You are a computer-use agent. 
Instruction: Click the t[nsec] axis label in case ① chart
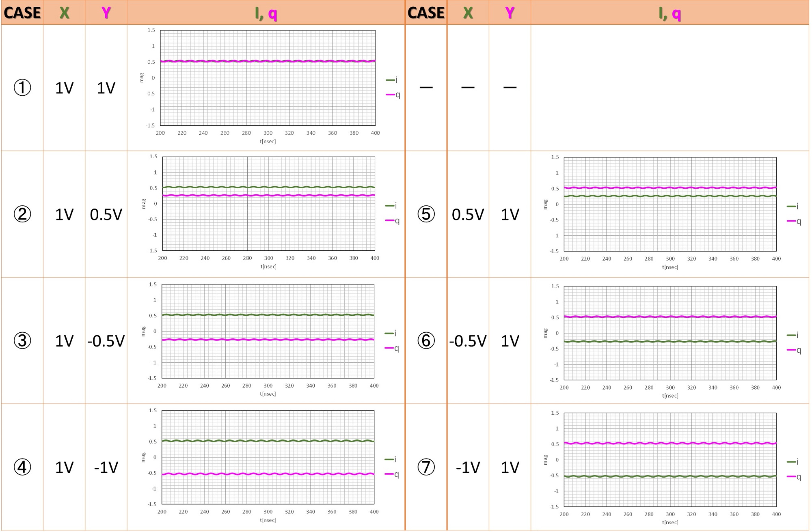268,142
